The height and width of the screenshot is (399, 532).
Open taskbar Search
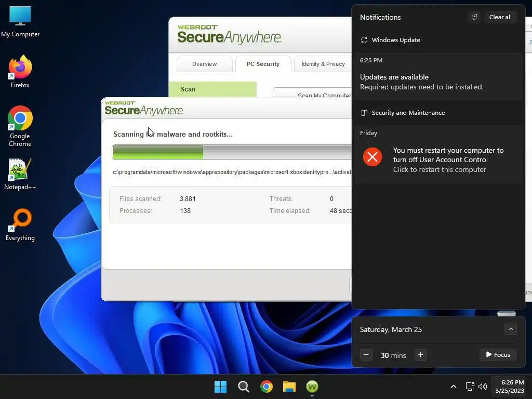pos(243,387)
